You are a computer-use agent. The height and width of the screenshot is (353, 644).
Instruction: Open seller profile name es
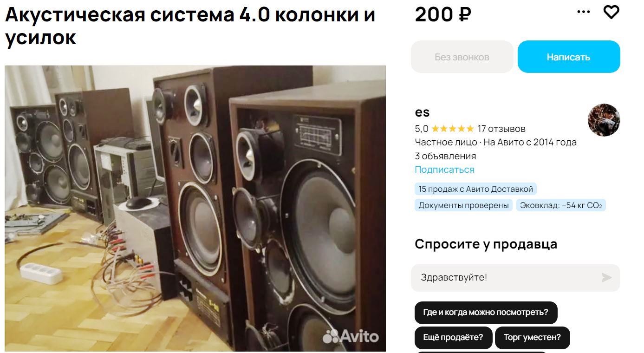pos(422,112)
